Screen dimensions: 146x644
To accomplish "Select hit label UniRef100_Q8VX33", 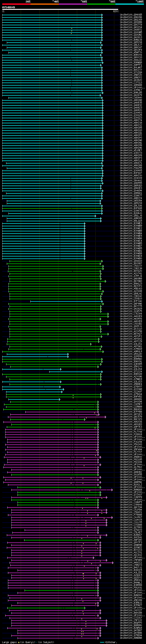I will 131,58.
